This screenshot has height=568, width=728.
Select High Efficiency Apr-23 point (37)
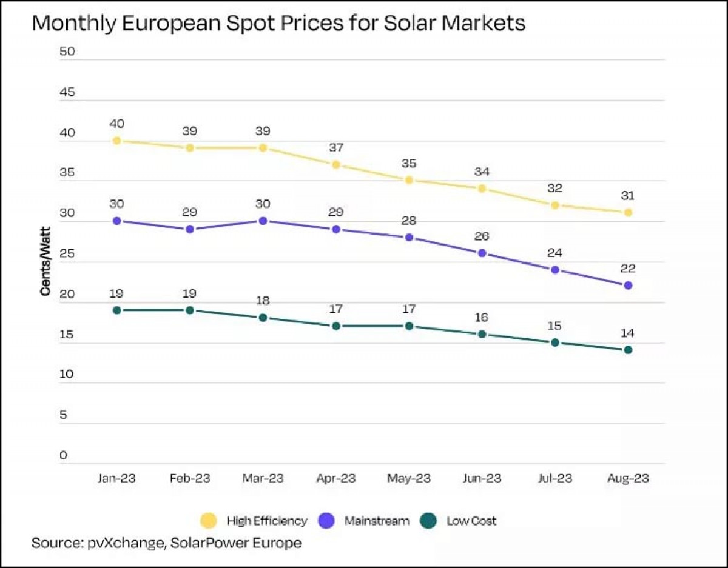tap(335, 164)
